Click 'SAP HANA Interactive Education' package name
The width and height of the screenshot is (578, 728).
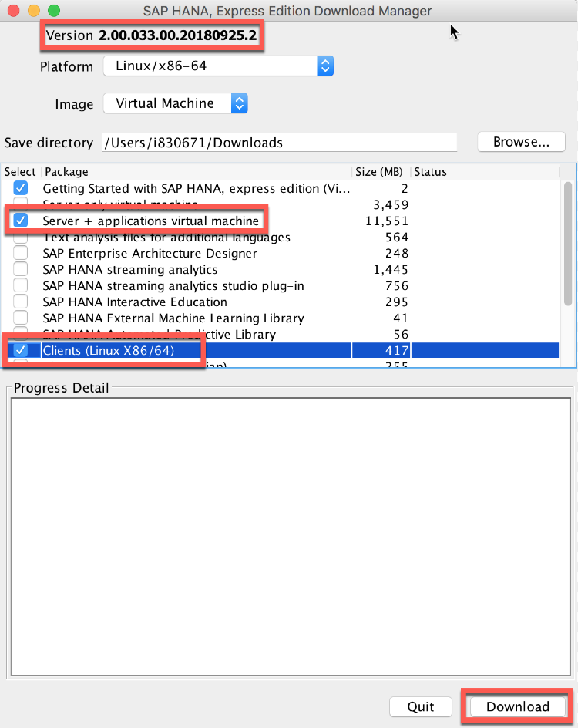135,302
